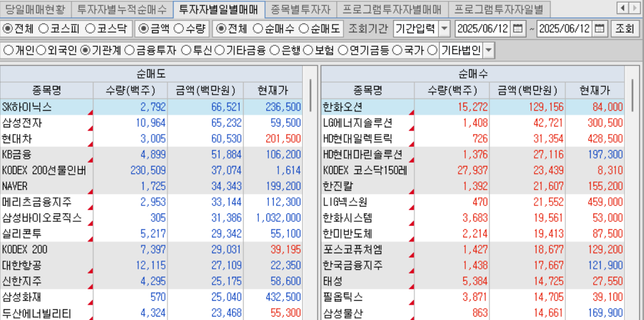Viewport: 644px width, 320px height.
Task: Select the 삼성전자 row
Action: click(151, 123)
